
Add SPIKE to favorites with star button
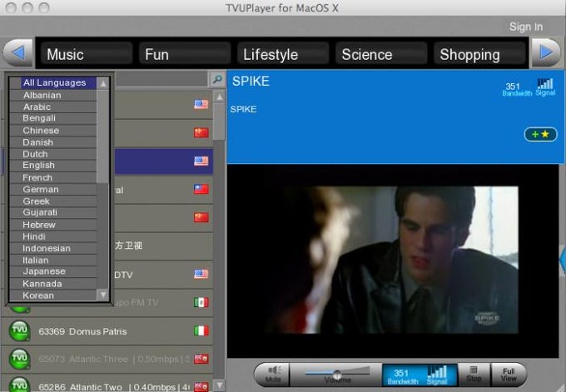pyautogui.click(x=540, y=134)
